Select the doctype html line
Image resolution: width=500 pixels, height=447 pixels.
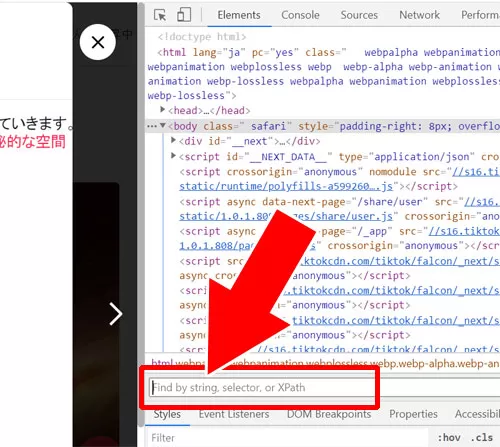tap(202, 37)
